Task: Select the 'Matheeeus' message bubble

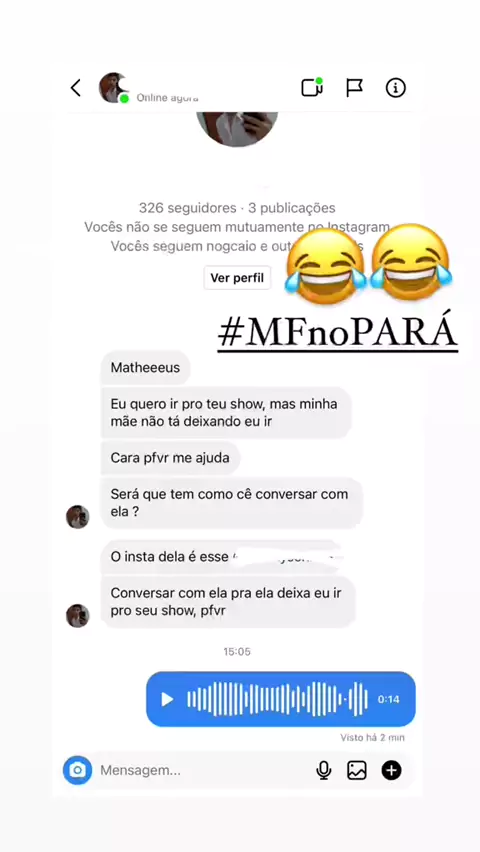Action: tap(146, 368)
